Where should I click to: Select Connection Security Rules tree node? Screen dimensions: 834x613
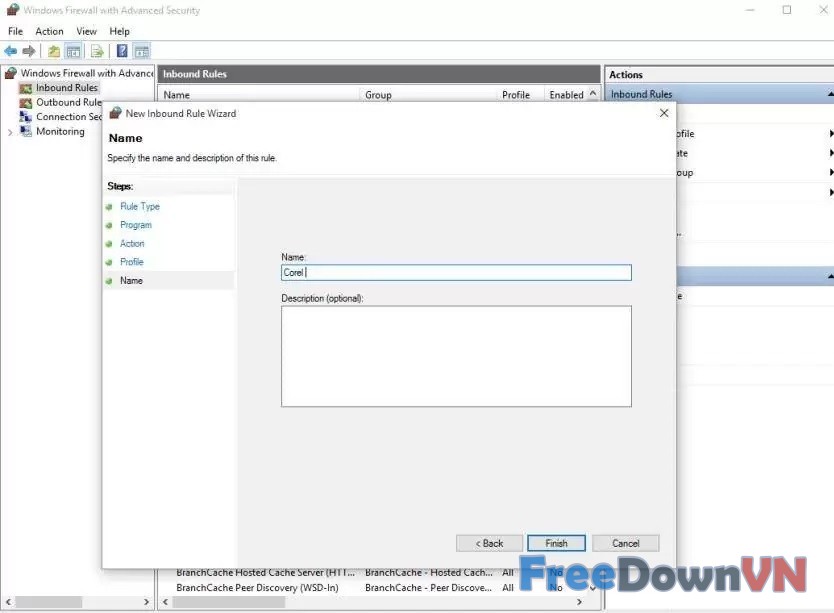point(68,117)
